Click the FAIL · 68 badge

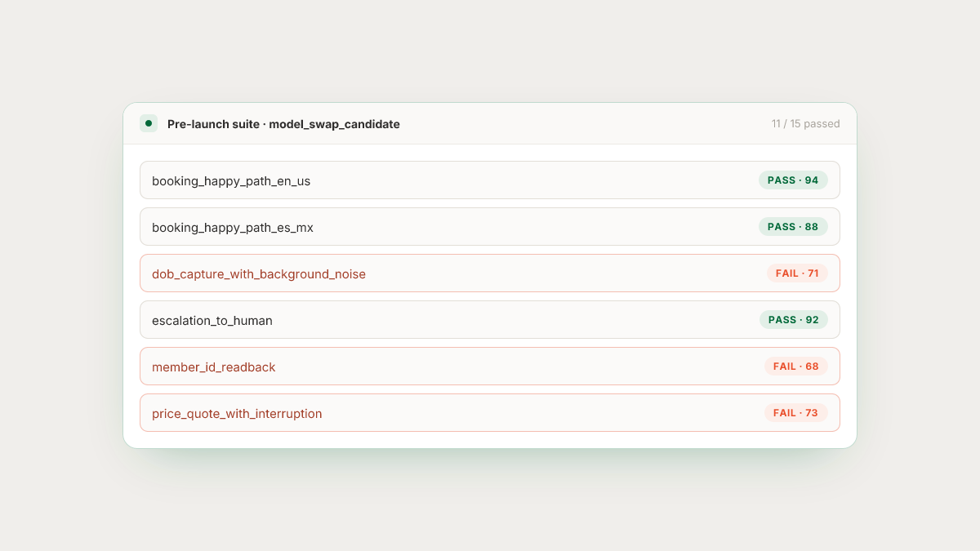click(x=796, y=367)
